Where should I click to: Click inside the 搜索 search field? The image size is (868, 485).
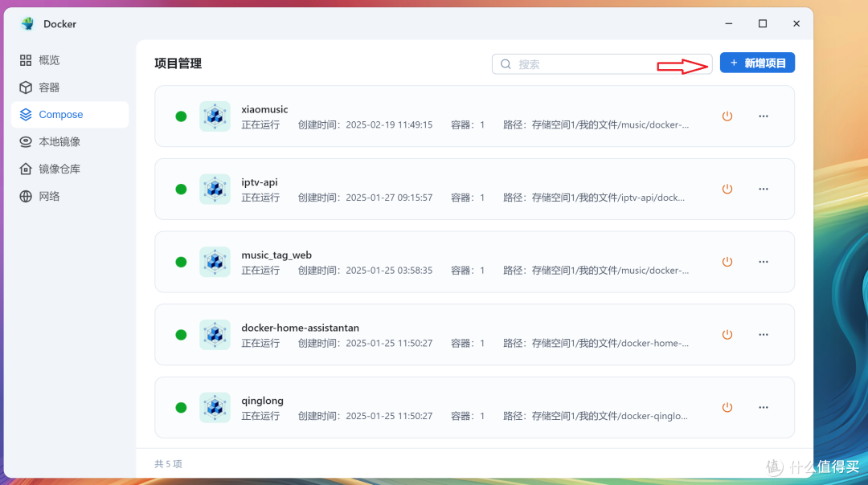pyautogui.click(x=601, y=63)
